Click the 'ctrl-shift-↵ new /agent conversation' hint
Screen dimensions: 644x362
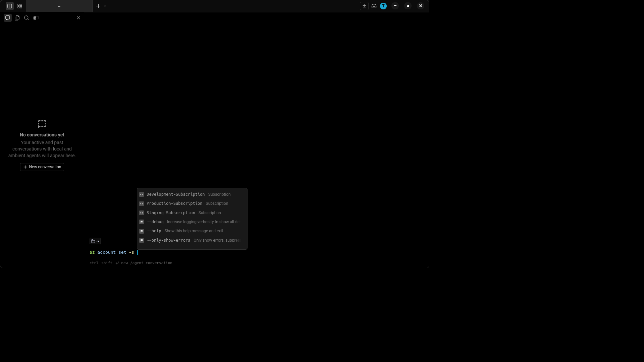(131, 263)
